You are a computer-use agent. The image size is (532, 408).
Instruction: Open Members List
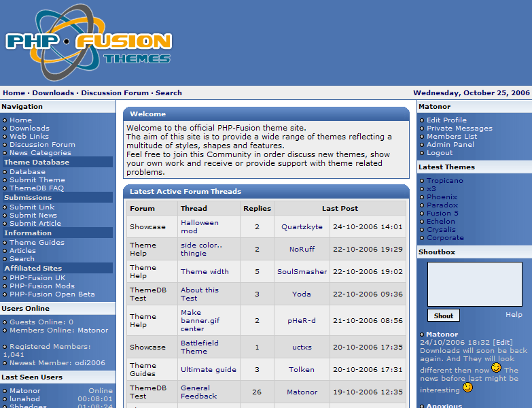click(x=452, y=137)
